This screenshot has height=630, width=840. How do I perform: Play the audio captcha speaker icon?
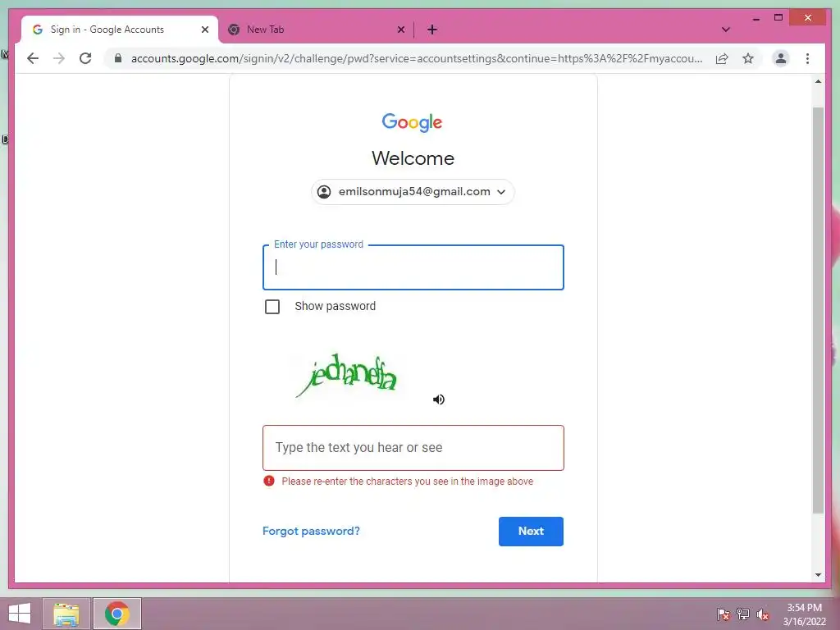(438, 399)
